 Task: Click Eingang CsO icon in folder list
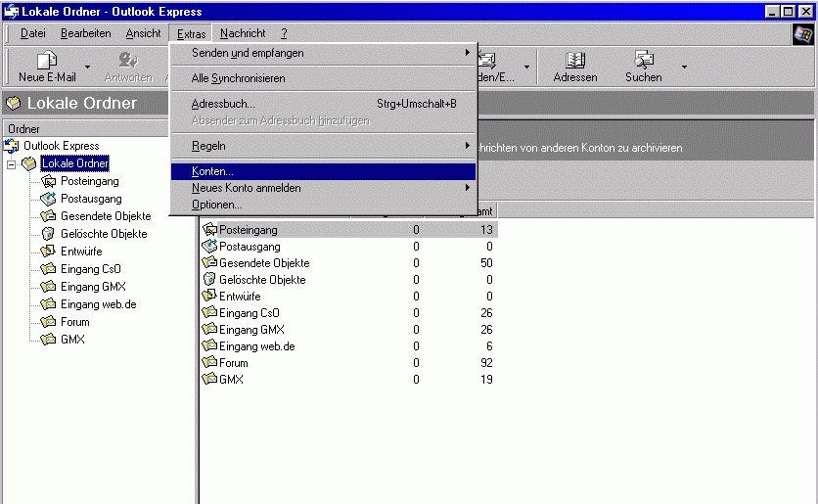(x=209, y=312)
